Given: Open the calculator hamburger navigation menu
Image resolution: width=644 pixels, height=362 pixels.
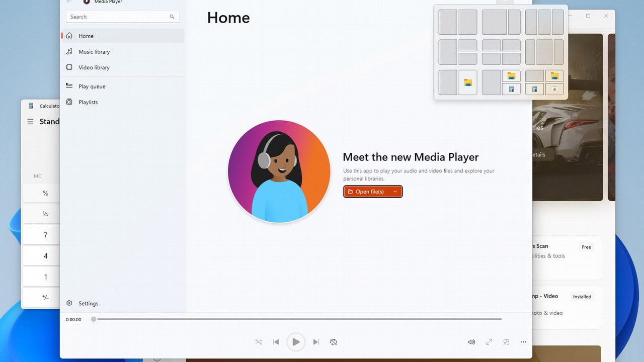Looking at the screenshot, I should click(x=30, y=122).
